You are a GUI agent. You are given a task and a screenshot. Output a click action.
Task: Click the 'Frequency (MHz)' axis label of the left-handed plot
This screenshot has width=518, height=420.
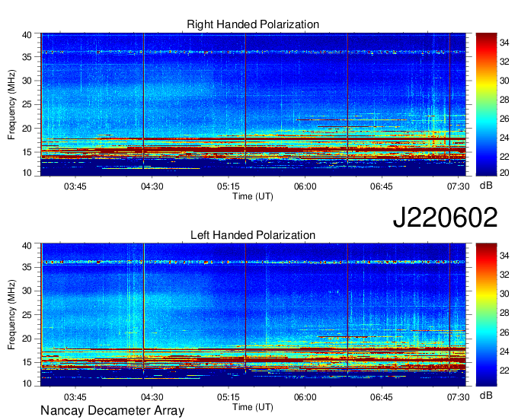pos(11,315)
